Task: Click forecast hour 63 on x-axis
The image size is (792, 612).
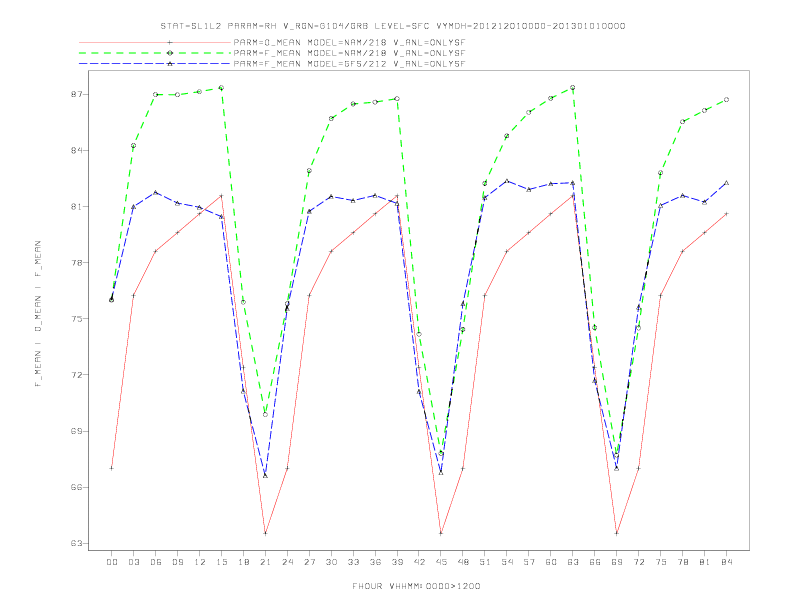Action: [573, 562]
